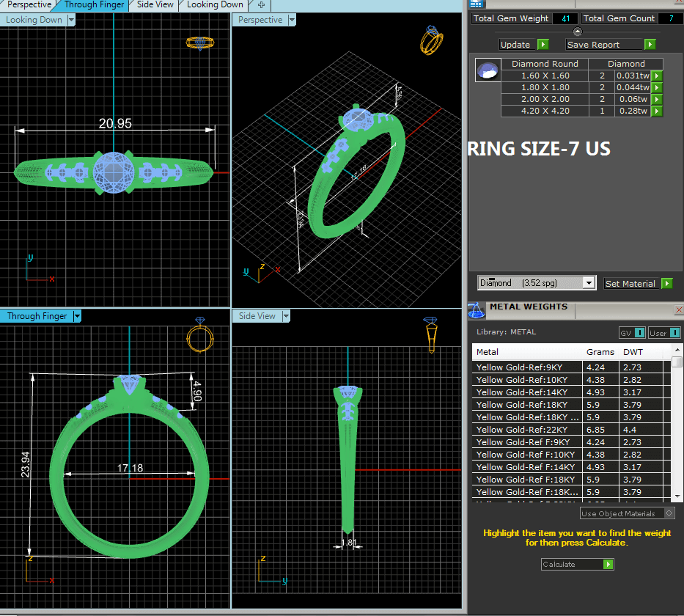
Task: Click green arrow for 4.20 X 4.20 diamond row
Action: click(657, 111)
